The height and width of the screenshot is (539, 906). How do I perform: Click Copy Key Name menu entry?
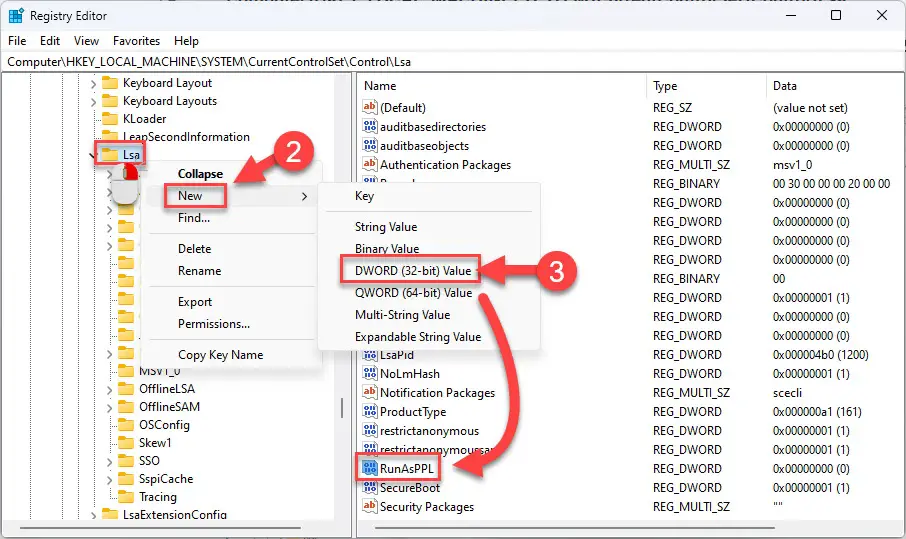(x=220, y=355)
